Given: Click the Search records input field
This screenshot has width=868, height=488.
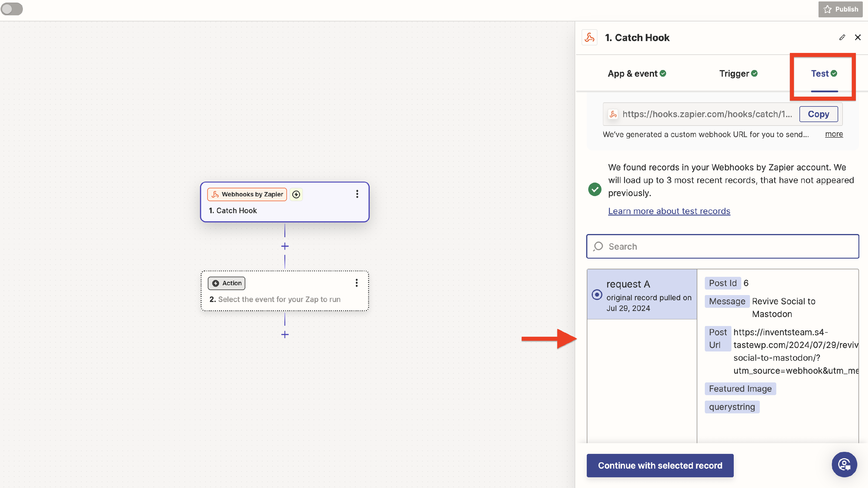Looking at the screenshot, I should (x=723, y=246).
